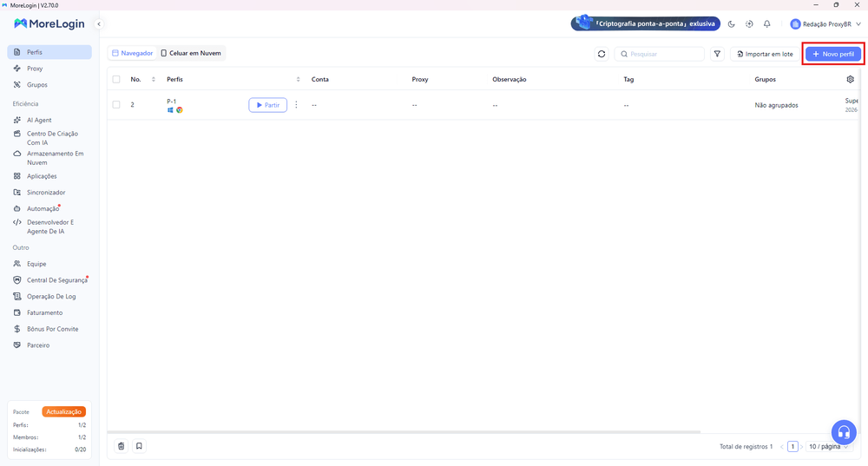868x466 pixels.
Task: Click the P-1 profile name
Action: pos(172,102)
